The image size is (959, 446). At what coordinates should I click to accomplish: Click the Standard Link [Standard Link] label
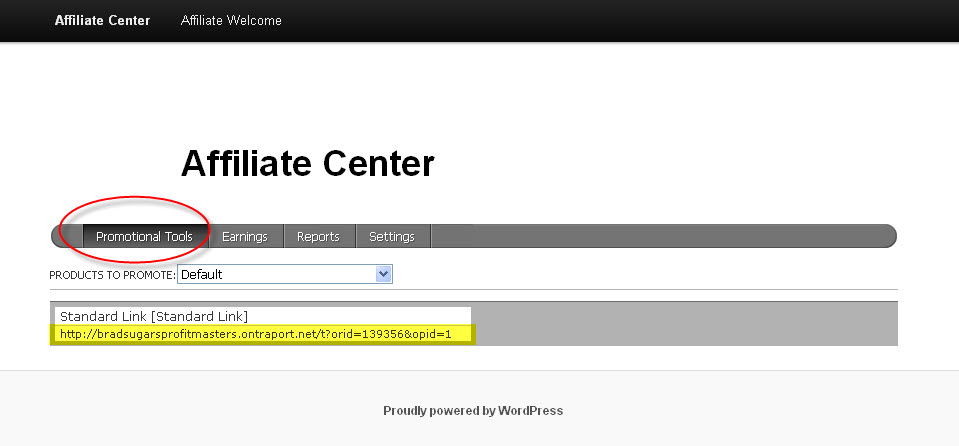coord(154,316)
